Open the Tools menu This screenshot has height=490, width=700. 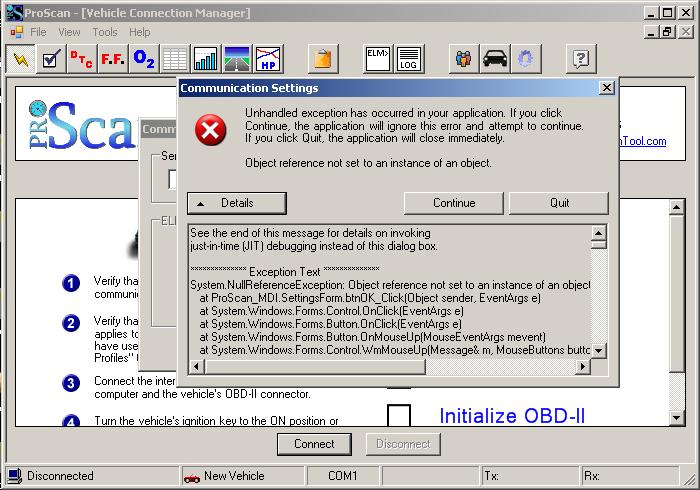click(105, 32)
